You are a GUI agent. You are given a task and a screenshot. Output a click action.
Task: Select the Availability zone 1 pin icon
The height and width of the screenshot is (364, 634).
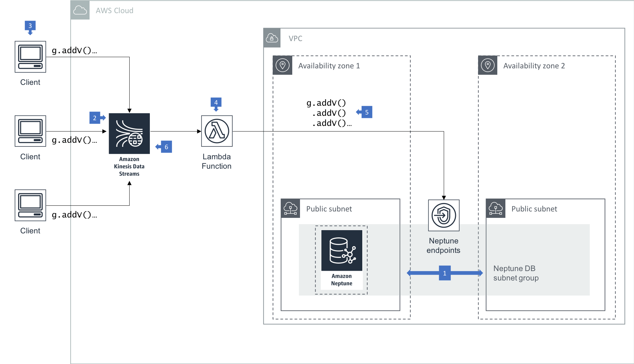282,65
